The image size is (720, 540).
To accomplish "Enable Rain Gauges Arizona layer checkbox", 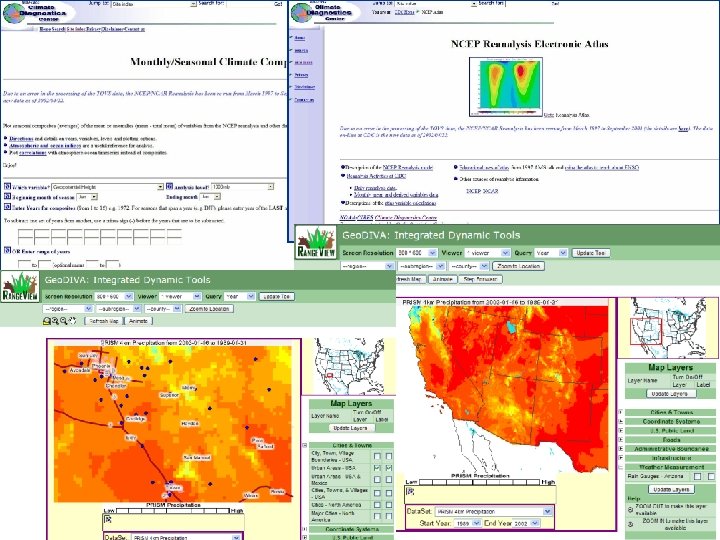I will point(698,477).
